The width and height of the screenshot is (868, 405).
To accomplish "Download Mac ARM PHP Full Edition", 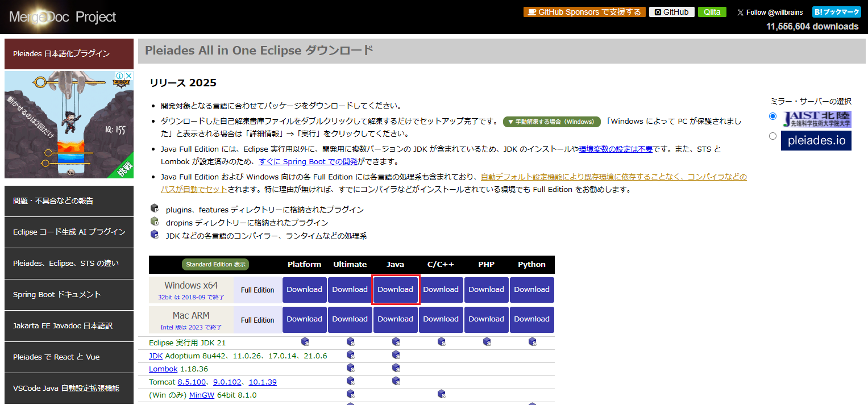I will [487, 320].
